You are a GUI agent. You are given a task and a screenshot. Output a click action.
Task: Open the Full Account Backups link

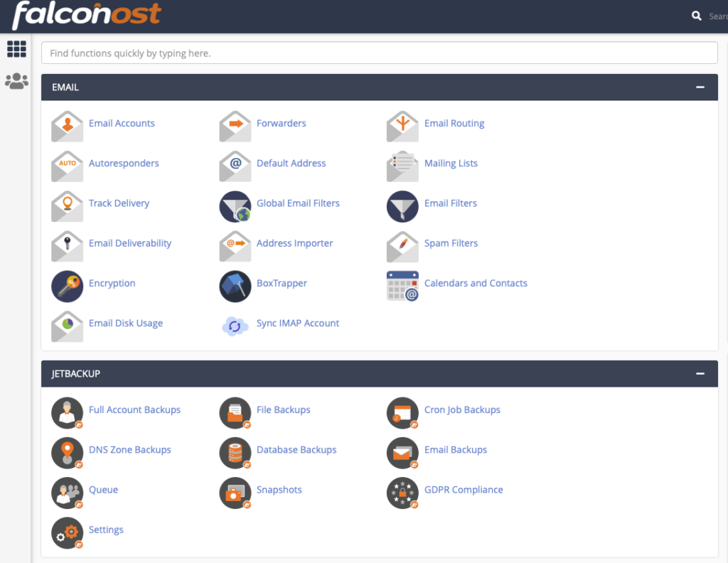tap(134, 410)
